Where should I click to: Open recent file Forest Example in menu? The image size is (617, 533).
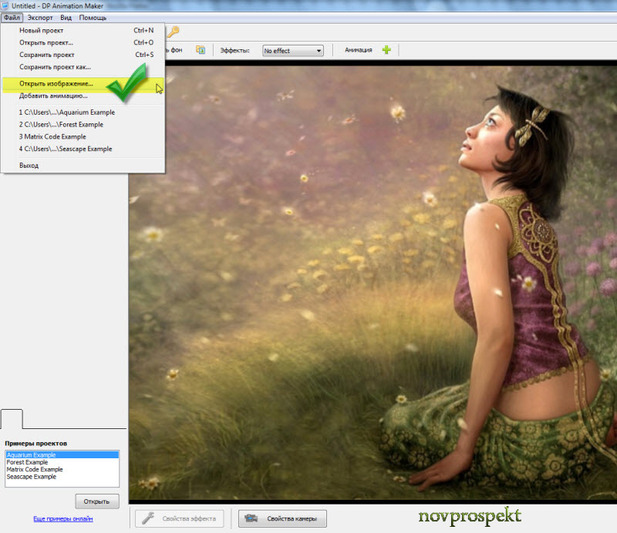coord(83,125)
